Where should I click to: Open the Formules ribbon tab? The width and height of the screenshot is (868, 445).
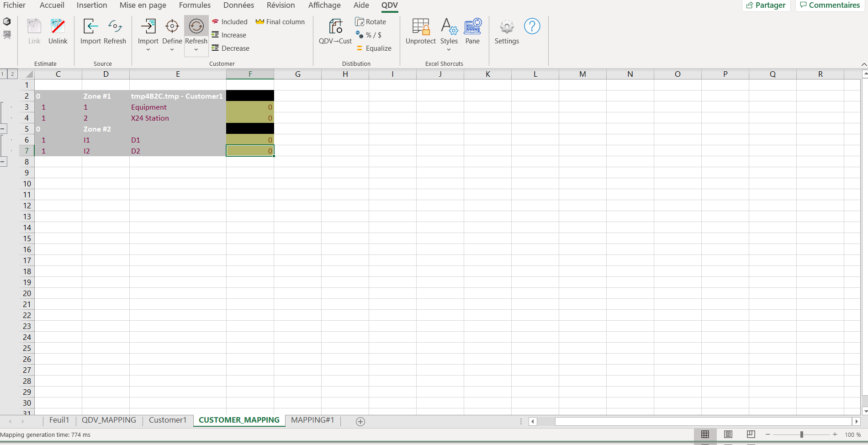[195, 5]
